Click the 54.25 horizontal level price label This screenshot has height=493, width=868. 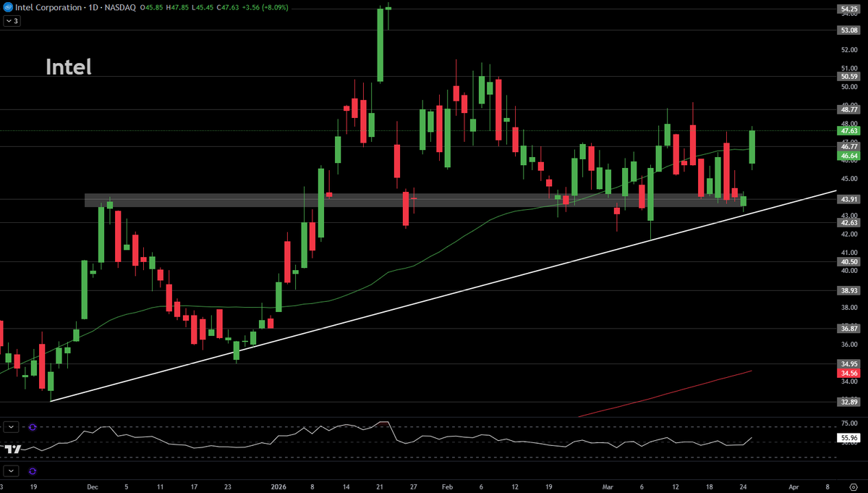pos(848,9)
